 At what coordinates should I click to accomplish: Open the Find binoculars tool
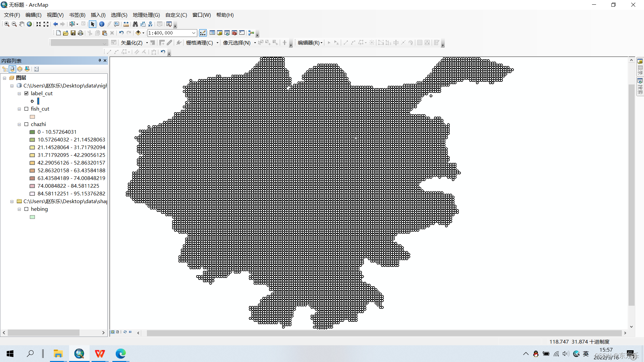click(135, 24)
